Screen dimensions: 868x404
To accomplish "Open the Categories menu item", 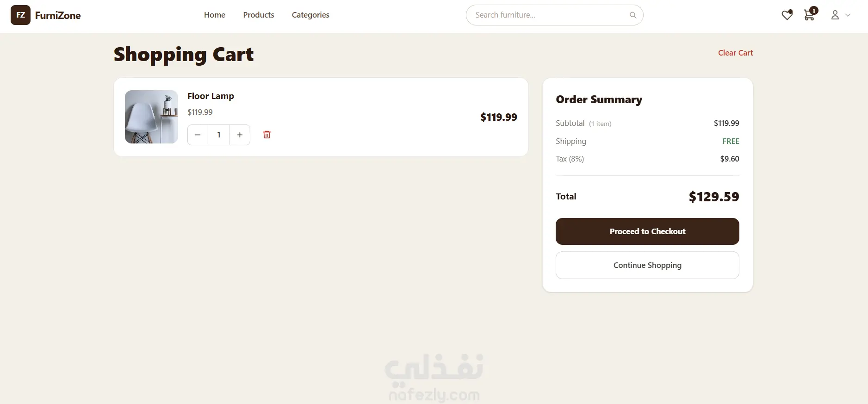I will (310, 15).
